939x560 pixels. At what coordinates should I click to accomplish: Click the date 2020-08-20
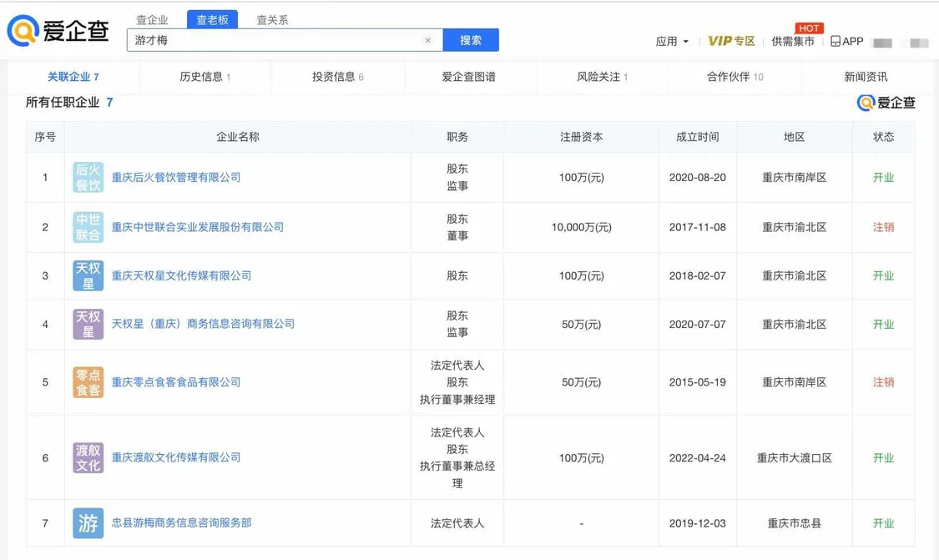pyautogui.click(x=698, y=177)
